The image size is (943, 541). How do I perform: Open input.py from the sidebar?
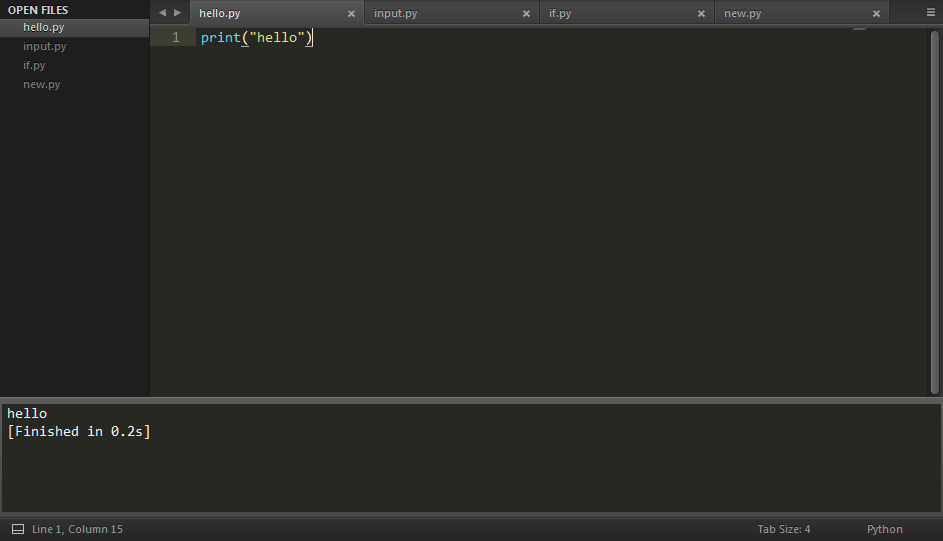point(44,46)
